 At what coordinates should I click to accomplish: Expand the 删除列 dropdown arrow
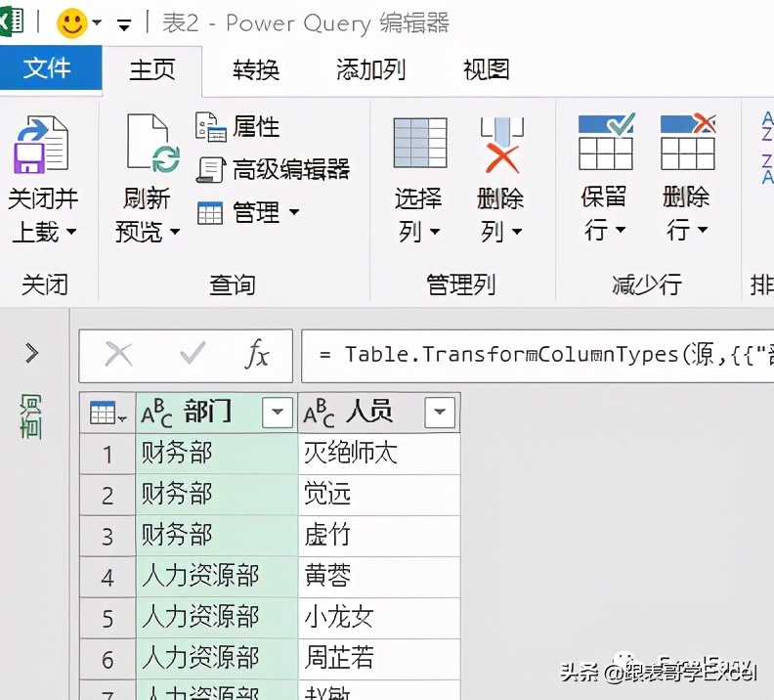(516, 231)
